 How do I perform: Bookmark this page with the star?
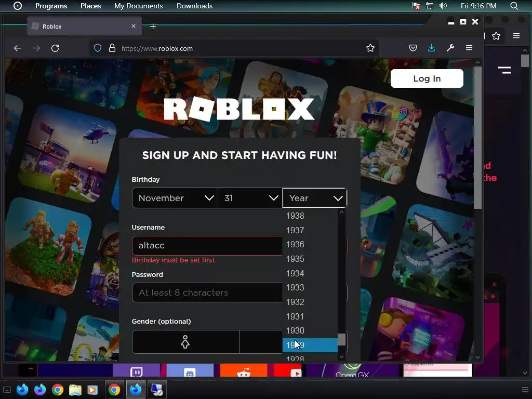tap(370, 48)
